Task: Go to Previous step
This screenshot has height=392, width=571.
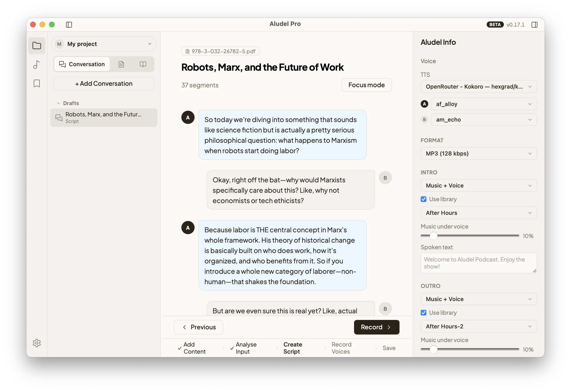Action: (x=198, y=327)
